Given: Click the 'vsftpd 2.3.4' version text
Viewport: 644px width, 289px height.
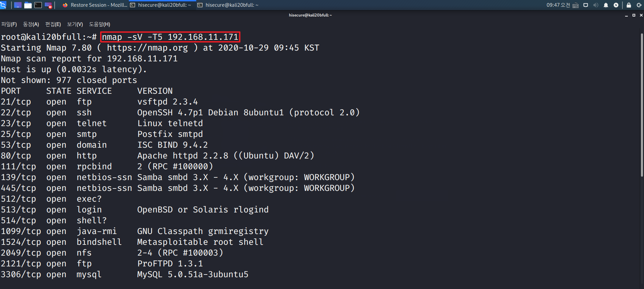Looking at the screenshot, I should pos(168,102).
